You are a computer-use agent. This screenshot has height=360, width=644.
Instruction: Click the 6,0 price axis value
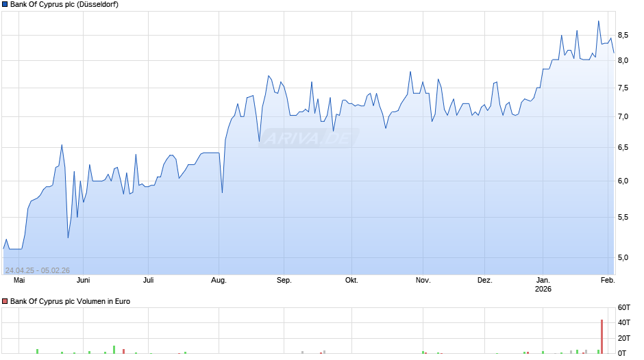coord(623,181)
